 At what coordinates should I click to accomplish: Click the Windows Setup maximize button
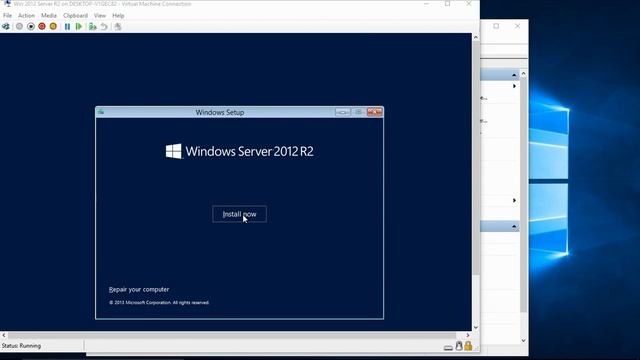(x=358, y=112)
